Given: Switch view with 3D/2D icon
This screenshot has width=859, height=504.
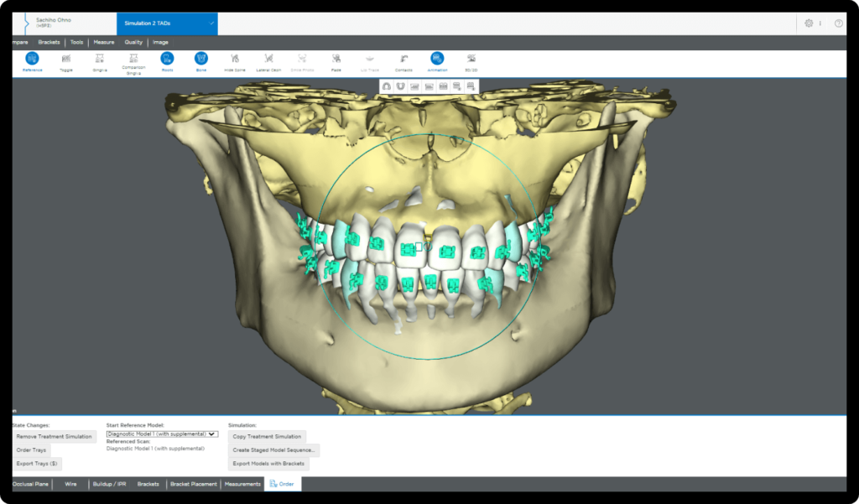Looking at the screenshot, I should [x=471, y=59].
